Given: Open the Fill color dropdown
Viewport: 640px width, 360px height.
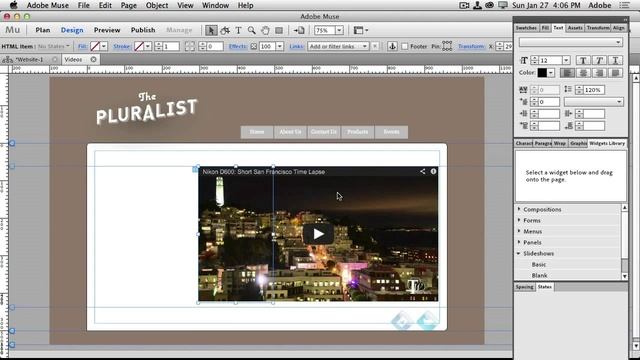Looking at the screenshot, I should [104, 46].
